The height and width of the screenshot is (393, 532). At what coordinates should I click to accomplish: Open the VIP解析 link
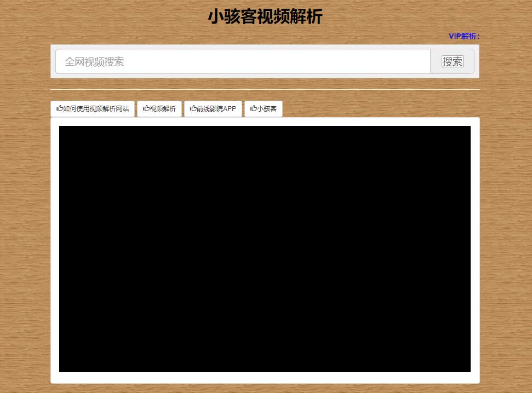[464, 36]
